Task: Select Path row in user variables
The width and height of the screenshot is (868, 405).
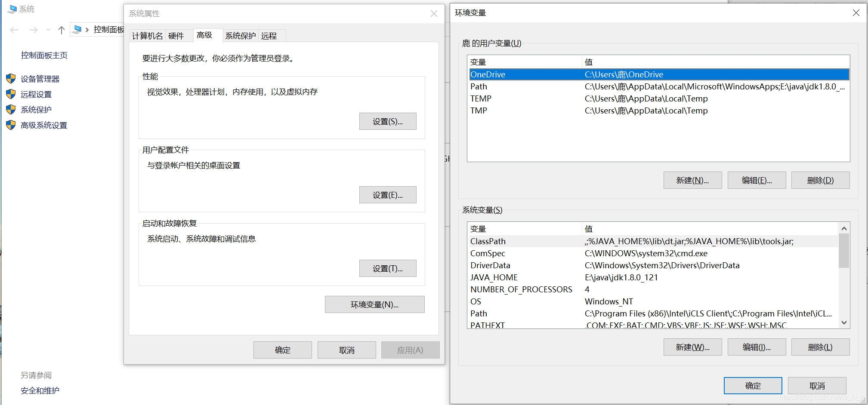Action: click(x=659, y=86)
